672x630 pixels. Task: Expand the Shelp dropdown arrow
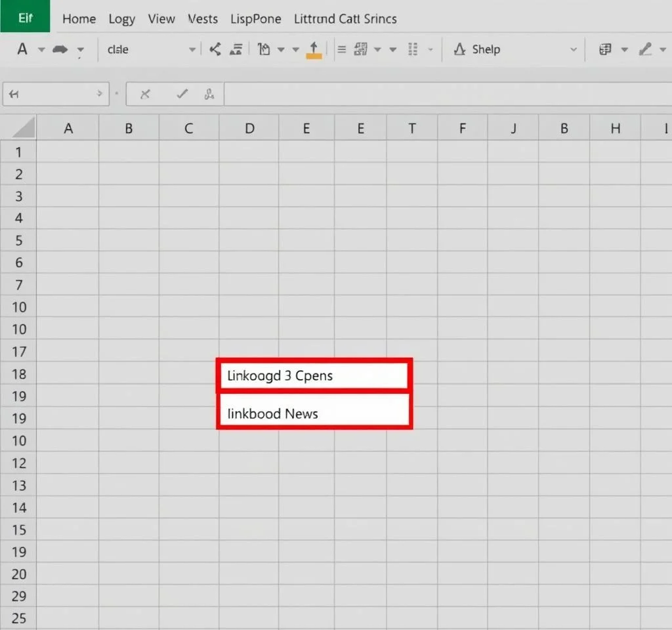(573, 50)
